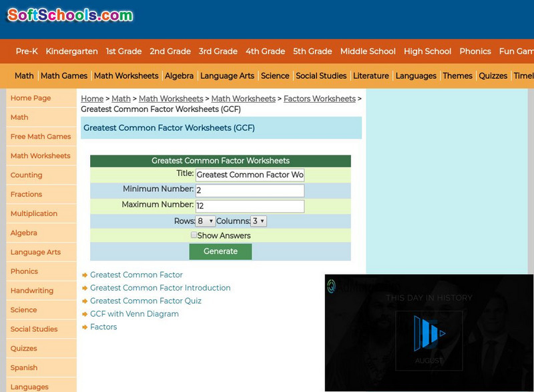Open the Rows dropdown
The width and height of the screenshot is (534, 392).
pos(205,221)
